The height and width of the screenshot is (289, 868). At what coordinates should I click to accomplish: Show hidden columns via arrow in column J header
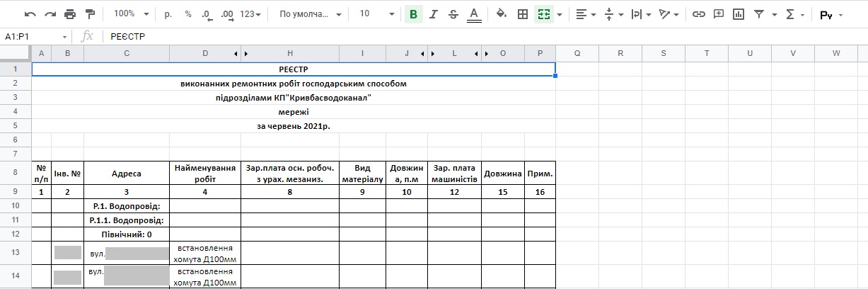click(422, 54)
